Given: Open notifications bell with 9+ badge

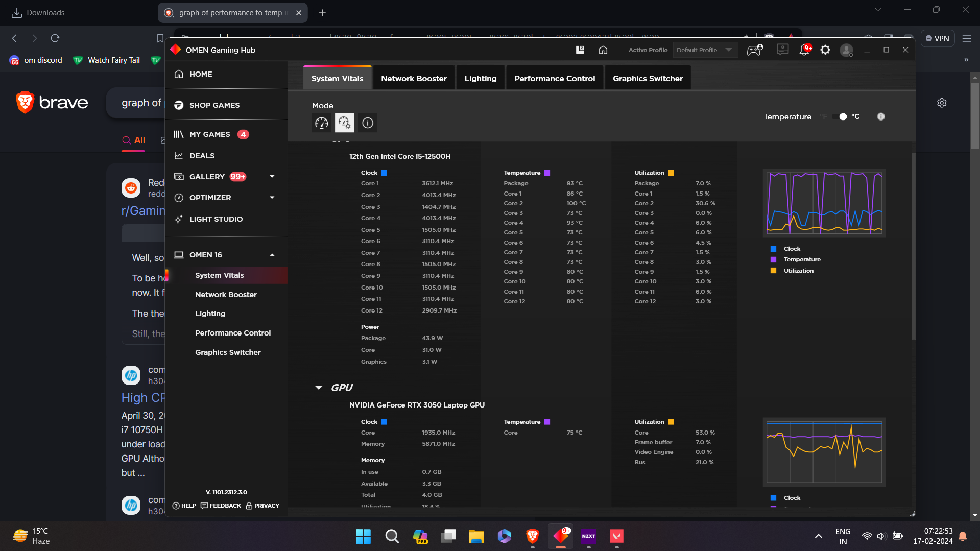Looking at the screenshot, I should [804, 50].
